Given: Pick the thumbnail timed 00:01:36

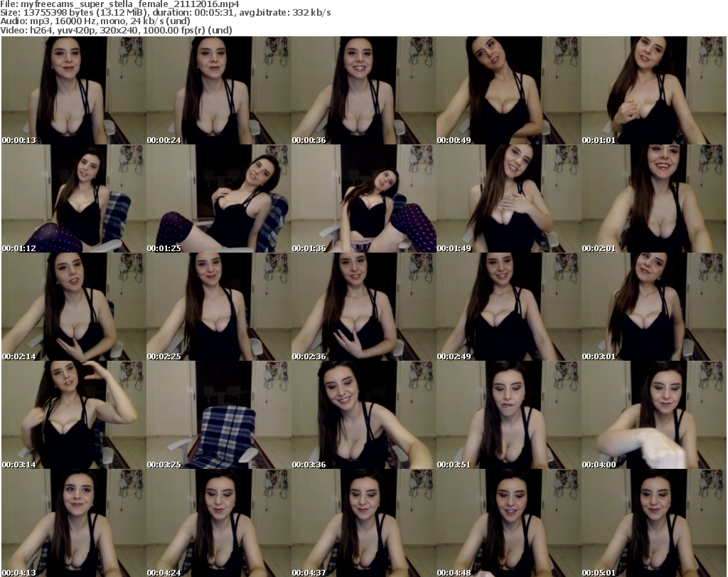Looking at the screenshot, I should pyautogui.click(x=363, y=198).
